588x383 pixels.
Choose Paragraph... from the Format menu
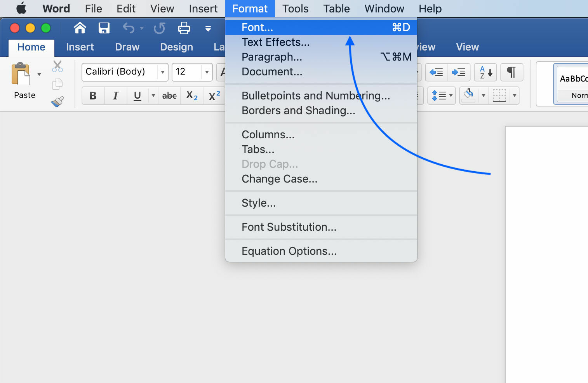point(321,57)
